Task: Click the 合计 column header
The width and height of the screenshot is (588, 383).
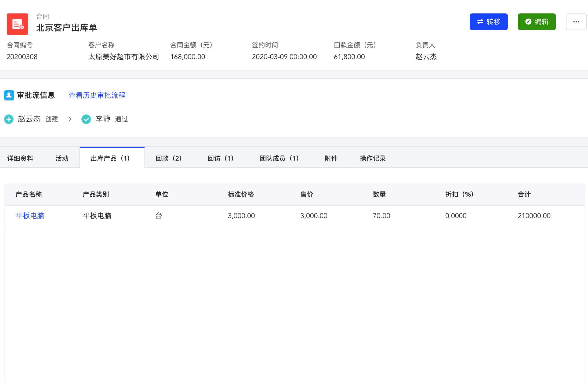Action: (524, 194)
